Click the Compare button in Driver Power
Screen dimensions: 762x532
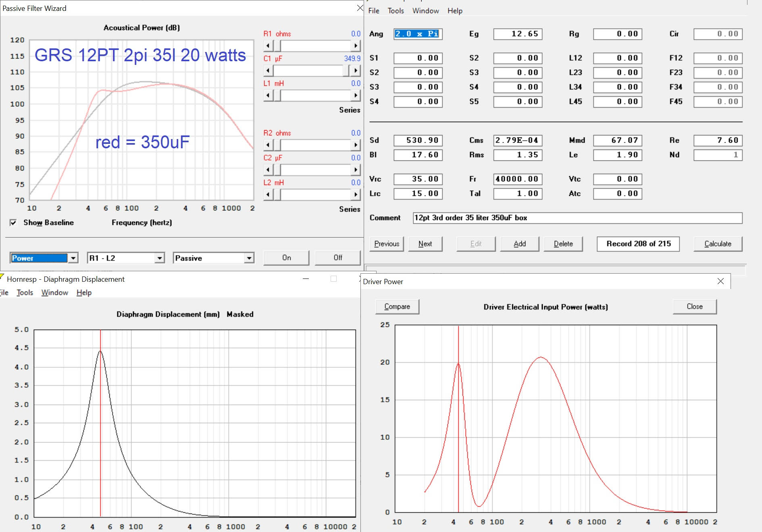pyautogui.click(x=397, y=307)
